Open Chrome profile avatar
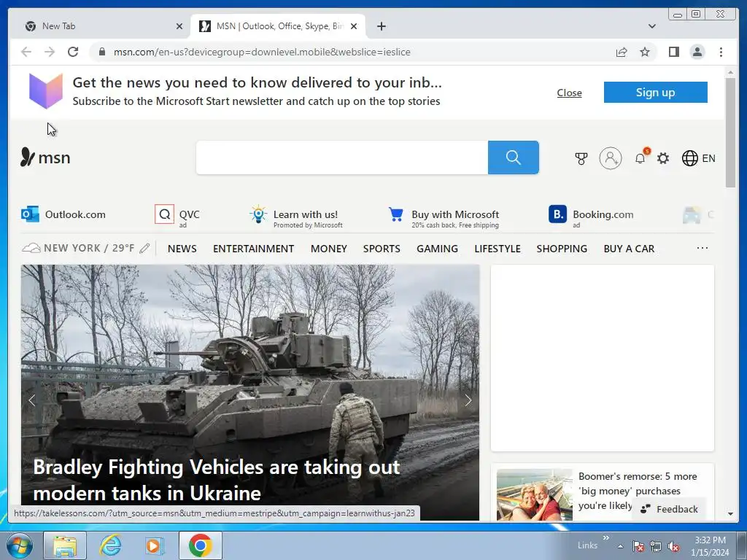 coord(697,52)
